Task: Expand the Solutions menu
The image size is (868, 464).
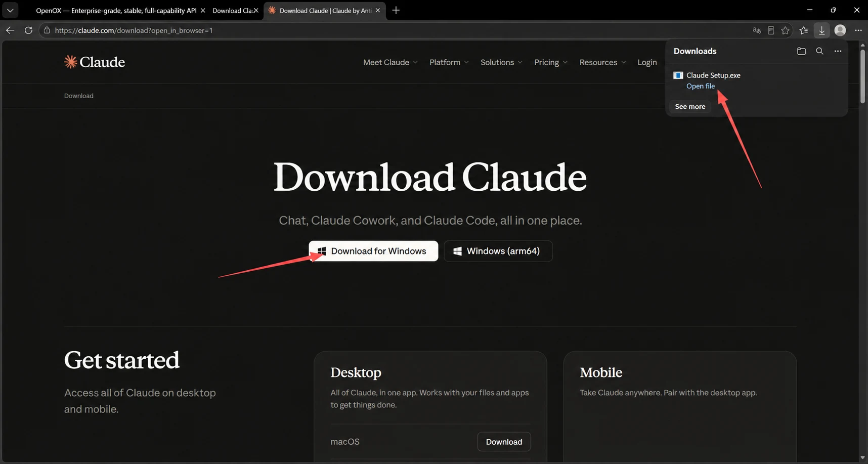Action: 501,62
